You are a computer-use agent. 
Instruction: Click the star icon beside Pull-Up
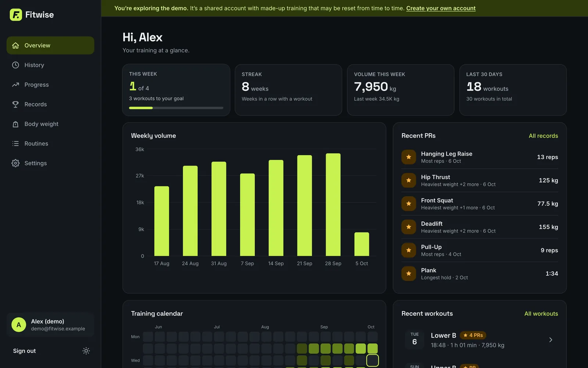pyautogui.click(x=409, y=250)
